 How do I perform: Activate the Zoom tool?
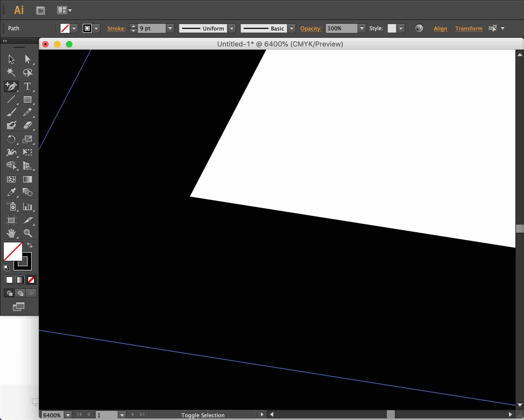point(28,233)
